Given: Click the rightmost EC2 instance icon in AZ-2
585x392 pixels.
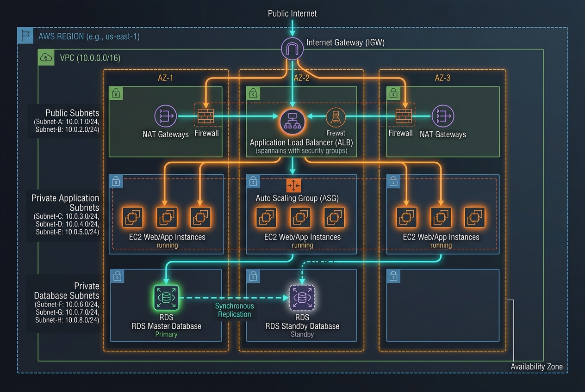Looking at the screenshot, I should tap(334, 217).
